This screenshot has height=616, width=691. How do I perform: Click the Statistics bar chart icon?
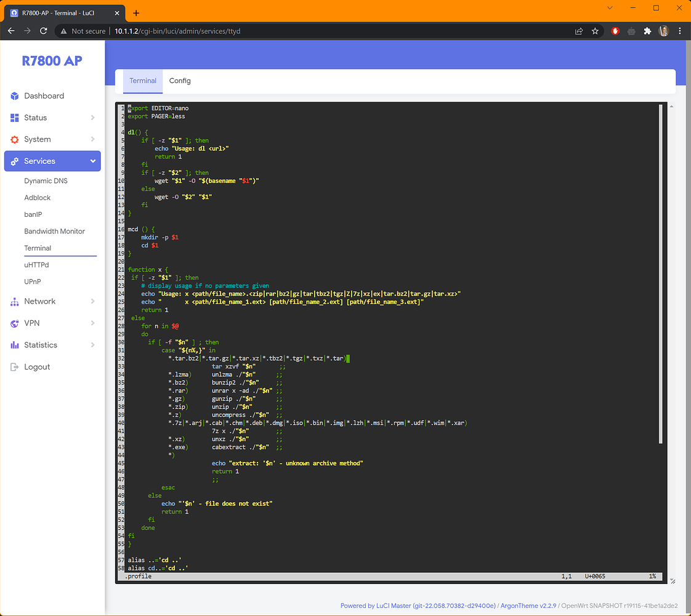pyautogui.click(x=15, y=345)
